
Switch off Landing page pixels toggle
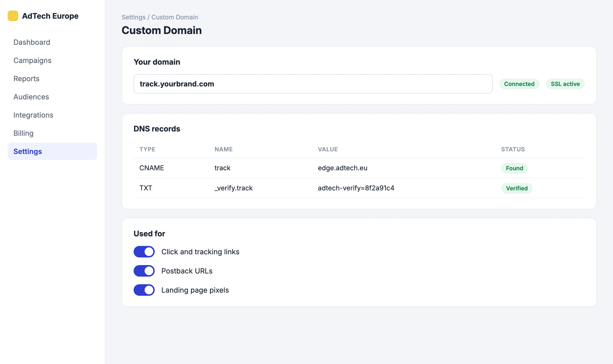144,290
